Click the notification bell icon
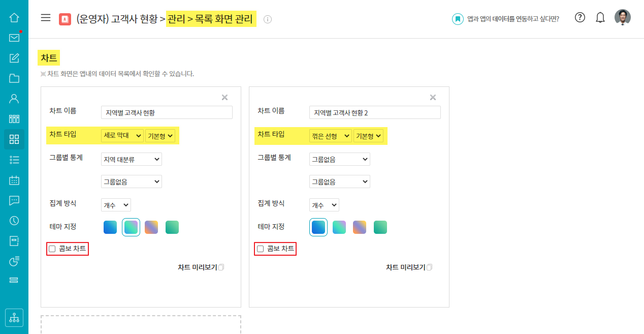644x334 pixels. 600,18
